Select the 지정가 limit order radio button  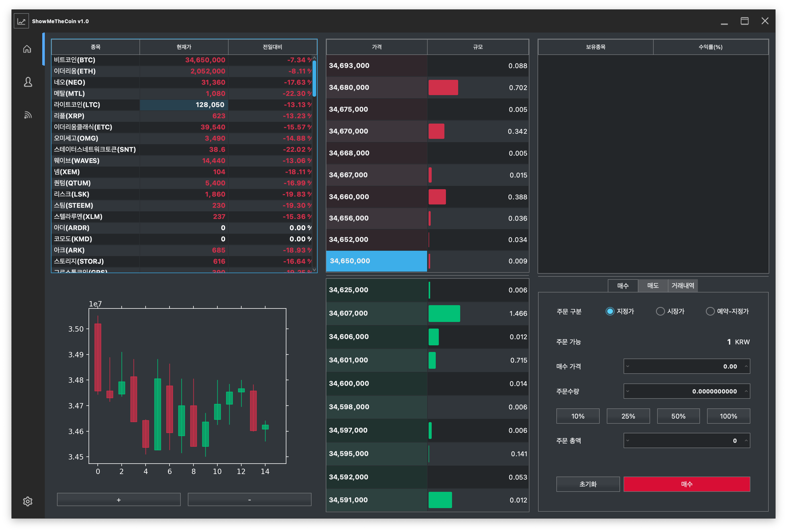(x=610, y=311)
